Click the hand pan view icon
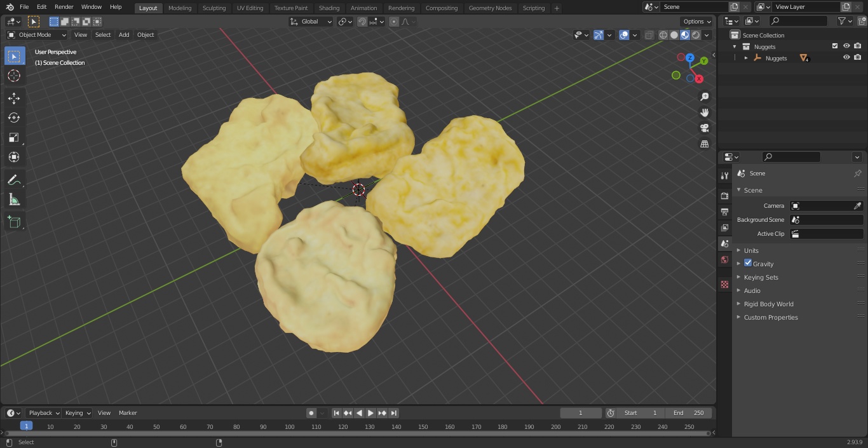 (704, 112)
